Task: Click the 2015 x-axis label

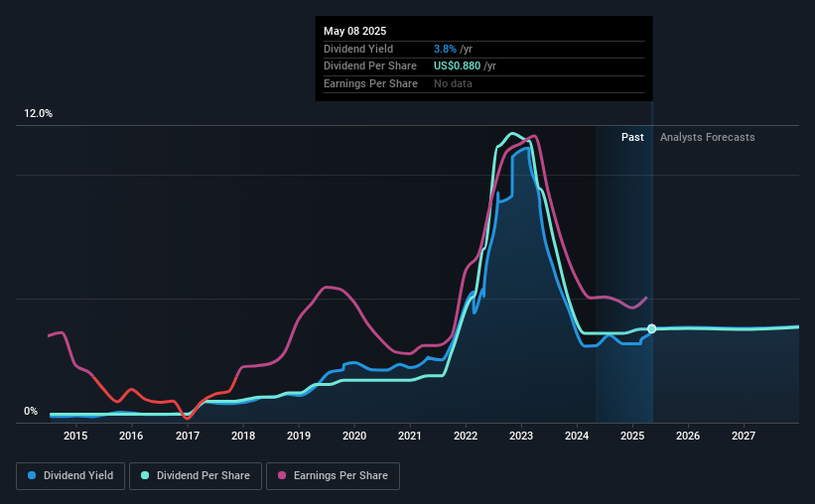Action: click(x=75, y=436)
